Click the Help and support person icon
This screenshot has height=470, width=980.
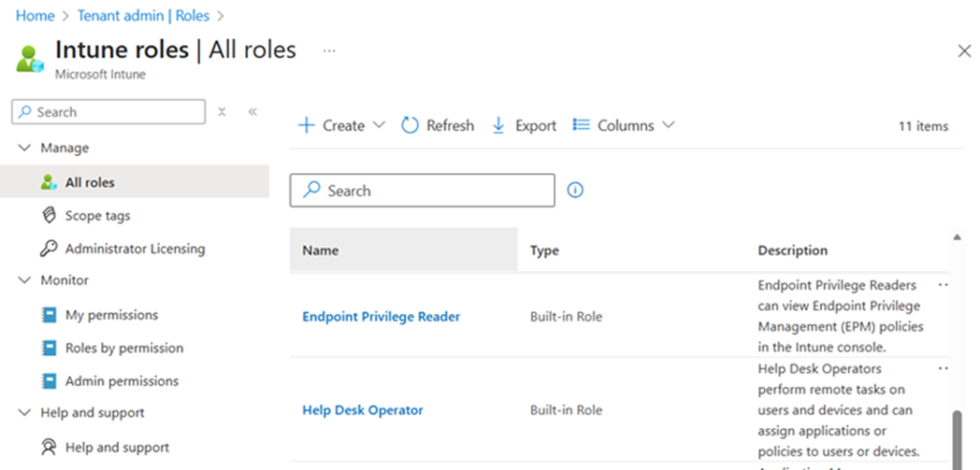click(49, 447)
